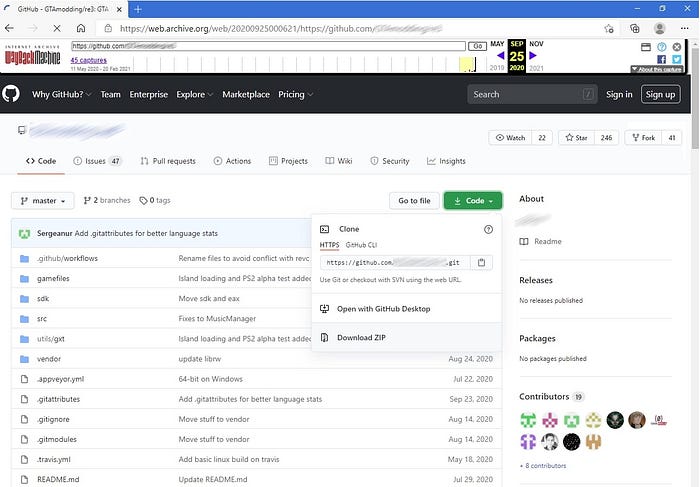700x487 pixels.
Task: Open the + 8 contributors link
Action: click(543, 466)
